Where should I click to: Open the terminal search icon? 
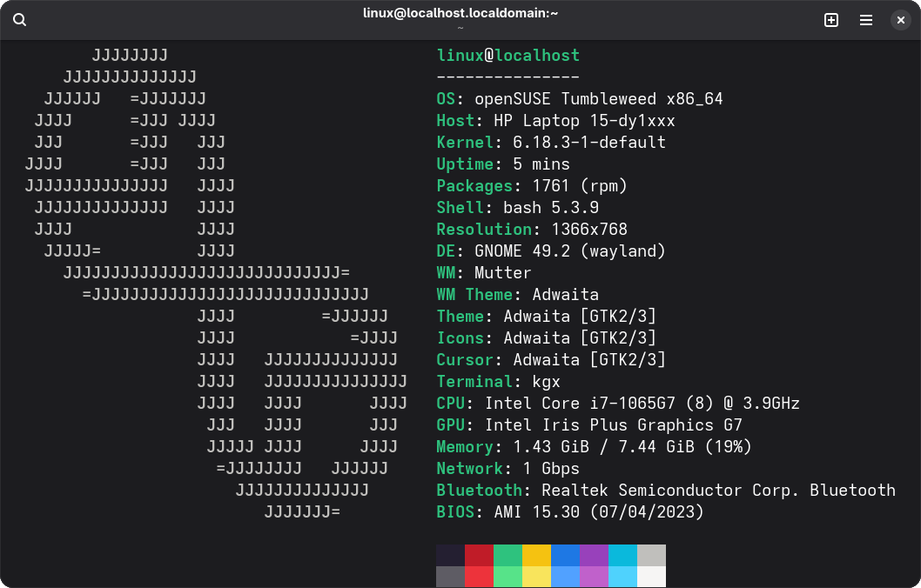tap(20, 20)
